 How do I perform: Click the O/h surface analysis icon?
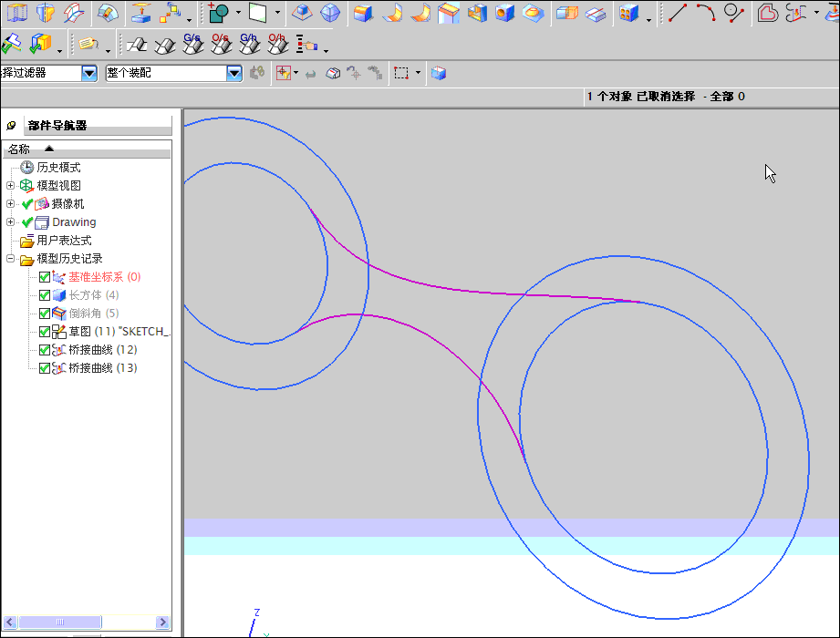(277, 44)
